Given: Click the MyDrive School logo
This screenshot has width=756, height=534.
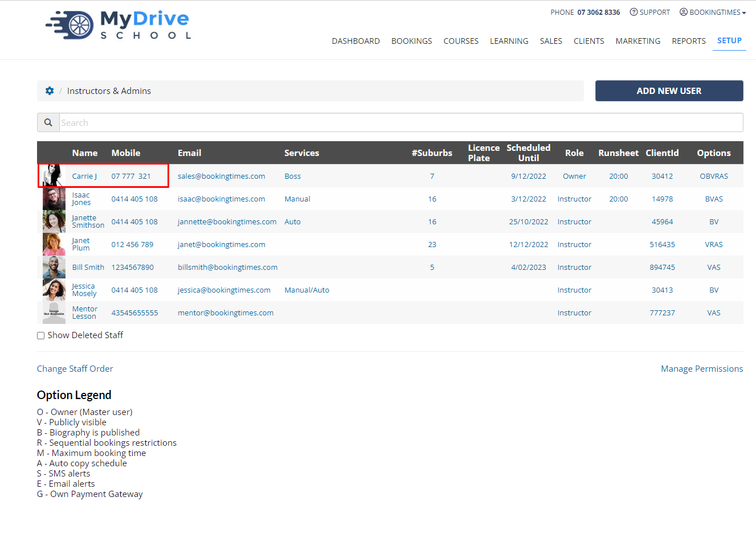Looking at the screenshot, I should click(118, 25).
